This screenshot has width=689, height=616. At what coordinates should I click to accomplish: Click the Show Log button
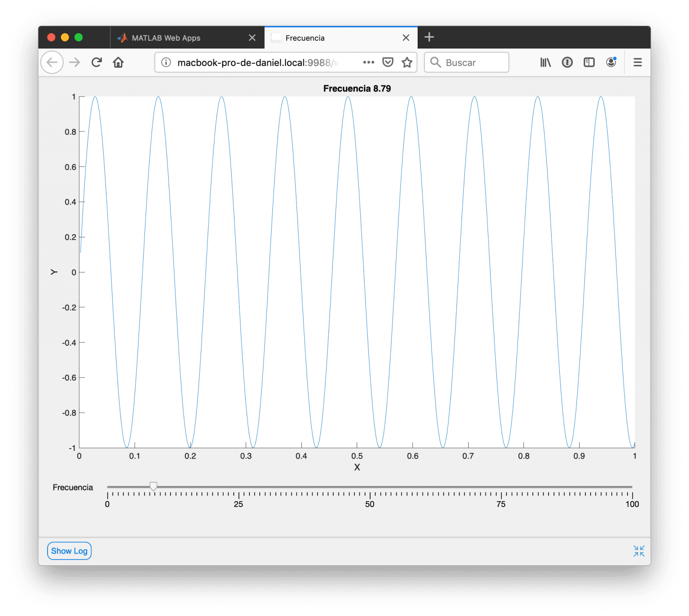tap(69, 551)
